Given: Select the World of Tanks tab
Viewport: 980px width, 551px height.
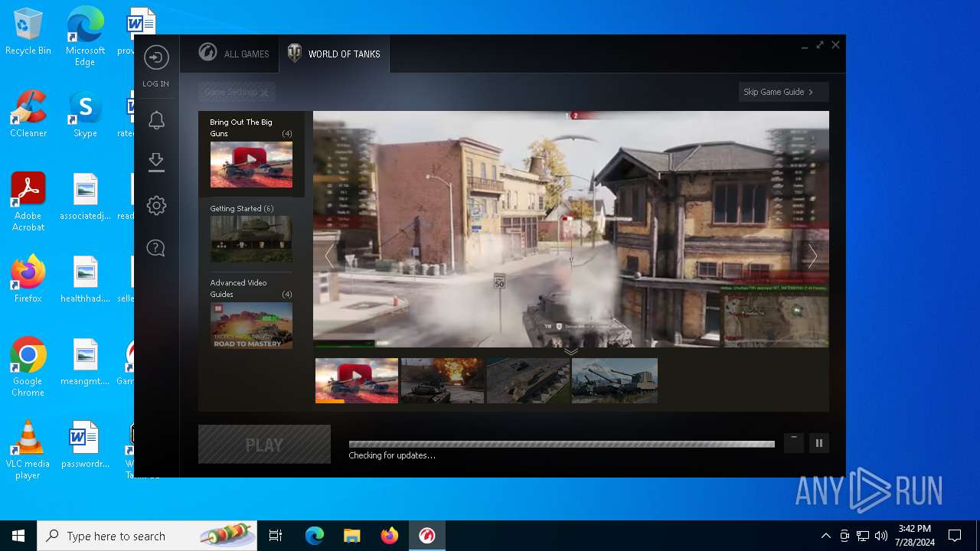Looking at the screenshot, I should click(334, 54).
